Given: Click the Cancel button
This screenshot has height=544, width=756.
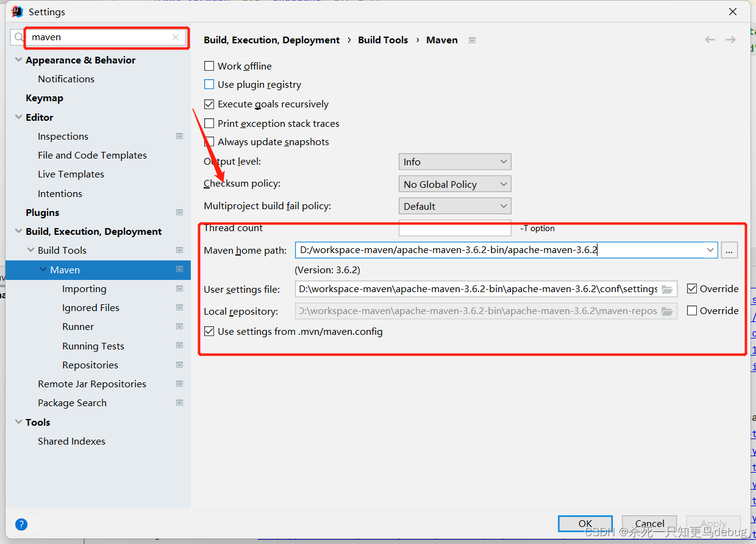Looking at the screenshot, I should click(649, 523).
